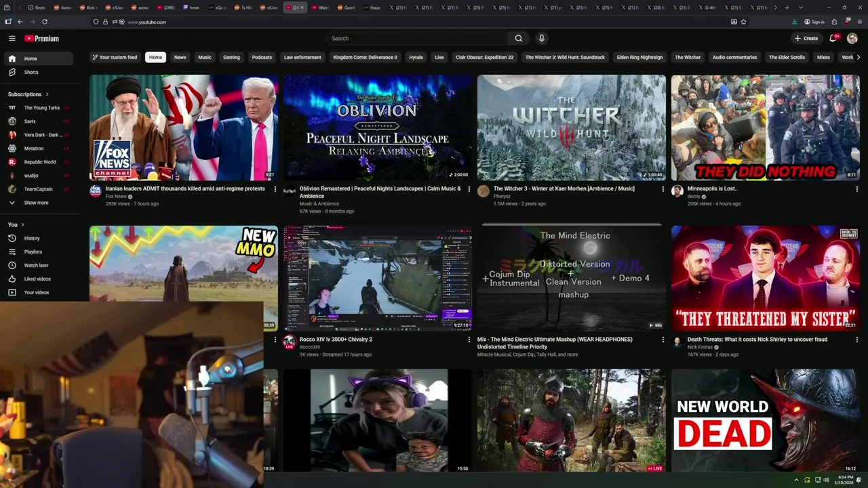Start voice search with microphone icon
The width and height of the screenshot is (868, 488).
click(541, 39)
